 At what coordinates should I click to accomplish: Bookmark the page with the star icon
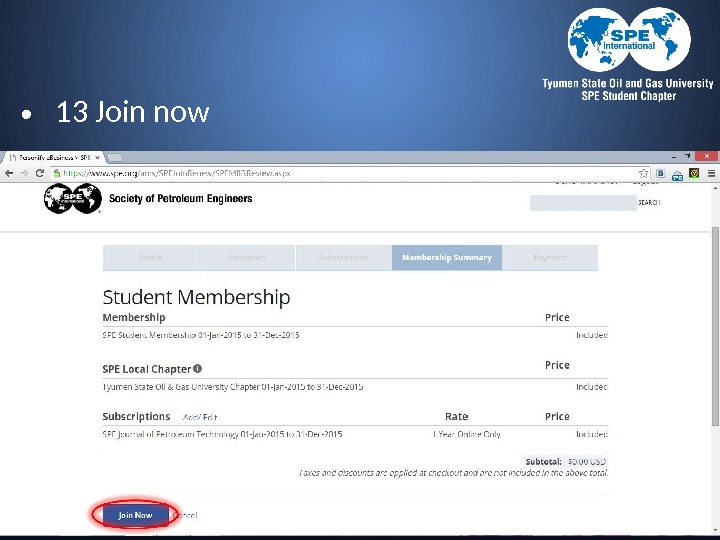point(643,174)
